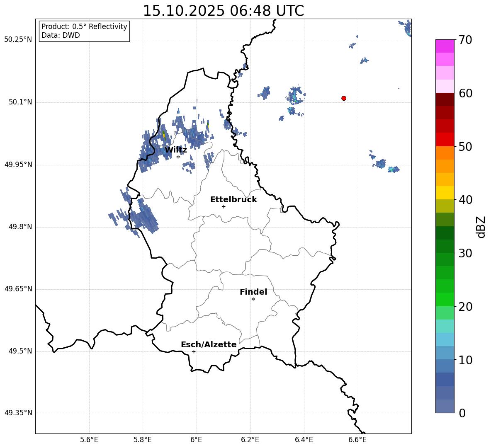Click the colorbar label 30
This screenshot has height=448, width=491.
[x=465, y=253]
